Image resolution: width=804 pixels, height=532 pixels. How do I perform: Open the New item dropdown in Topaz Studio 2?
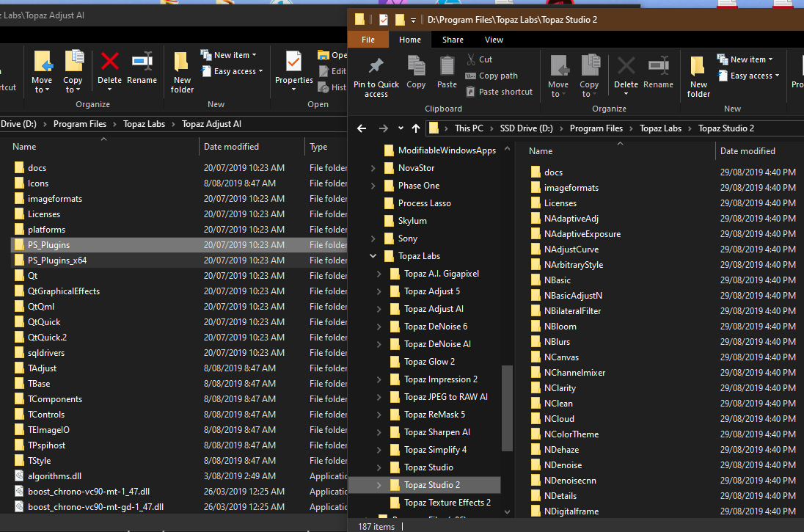(x=745, y=59)
